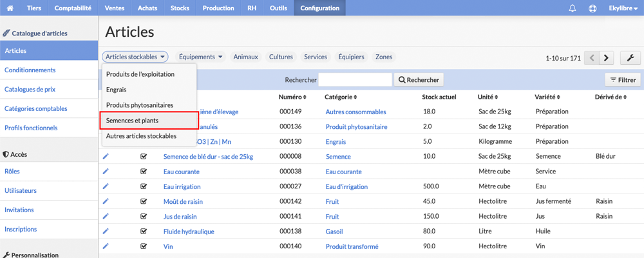Open the Outils top menu
This screenshot has width=644, height=258.
coord(278,8)
